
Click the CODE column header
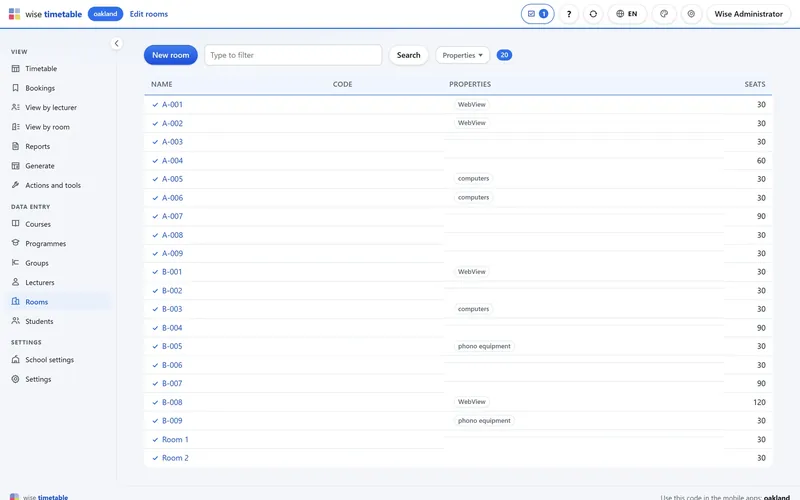pyautogui.click(x=342, y=84)
